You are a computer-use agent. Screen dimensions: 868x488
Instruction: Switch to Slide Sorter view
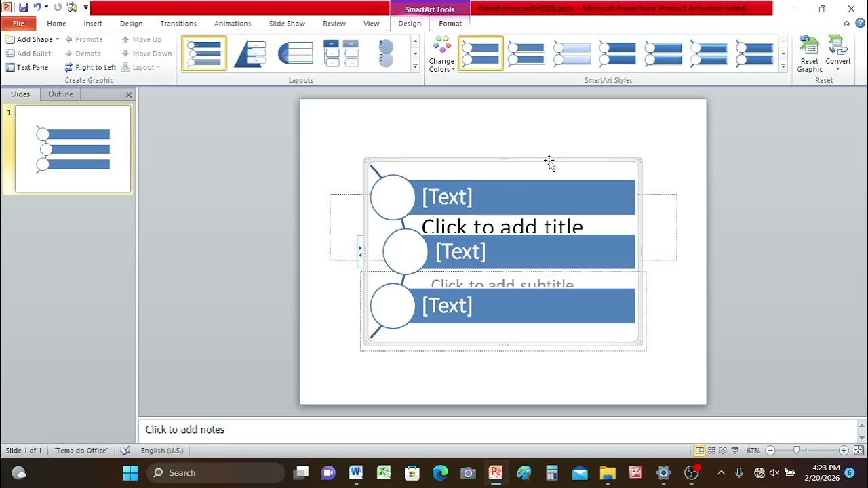click(711, 451)
